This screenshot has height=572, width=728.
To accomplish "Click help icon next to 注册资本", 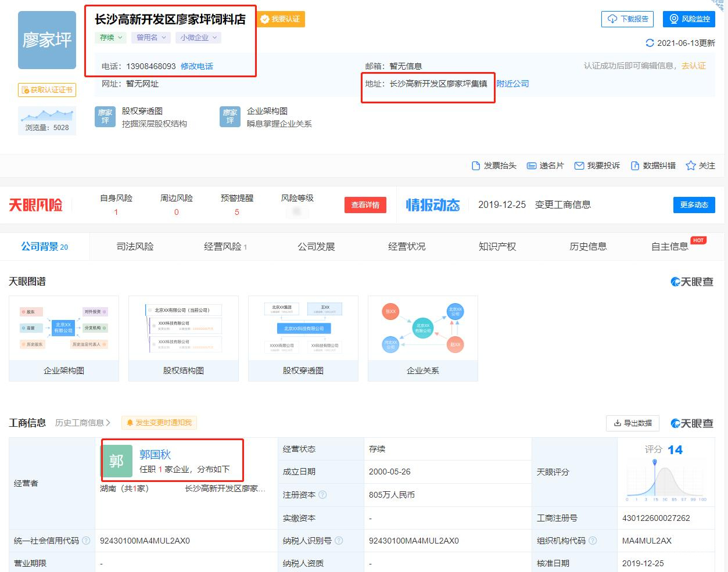I will 322,495.
